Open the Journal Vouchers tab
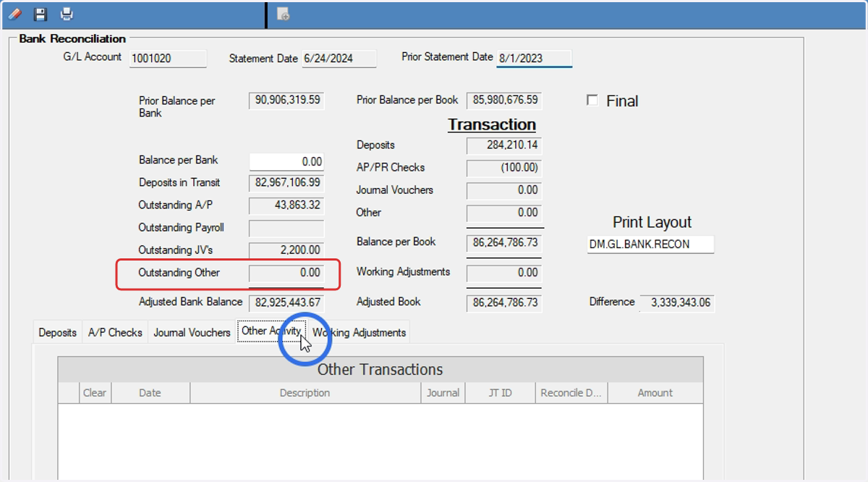868x482 pixels. click(192, 333)
